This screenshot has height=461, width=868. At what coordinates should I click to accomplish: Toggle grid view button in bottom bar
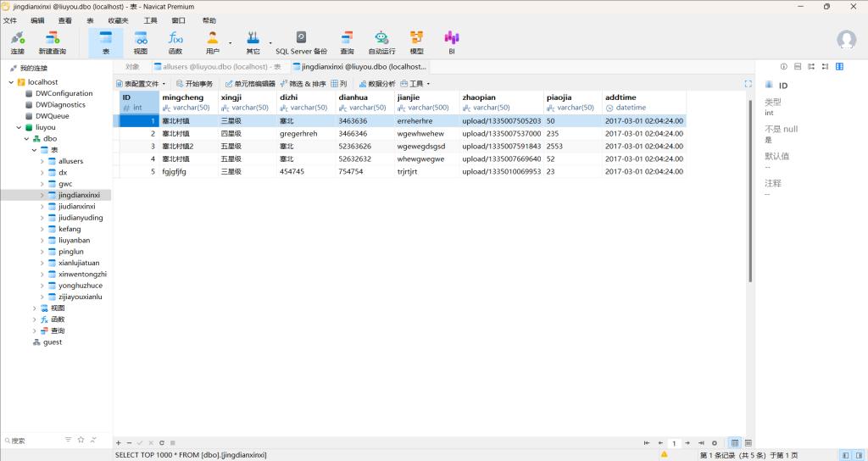click(x=735, y=443)
